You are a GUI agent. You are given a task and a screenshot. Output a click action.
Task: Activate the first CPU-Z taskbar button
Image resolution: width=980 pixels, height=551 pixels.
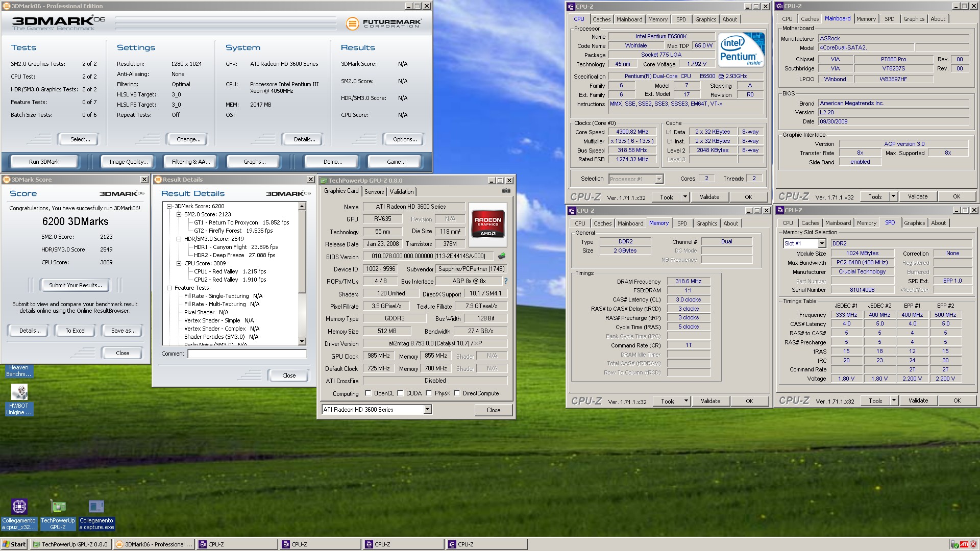[237, 544]
